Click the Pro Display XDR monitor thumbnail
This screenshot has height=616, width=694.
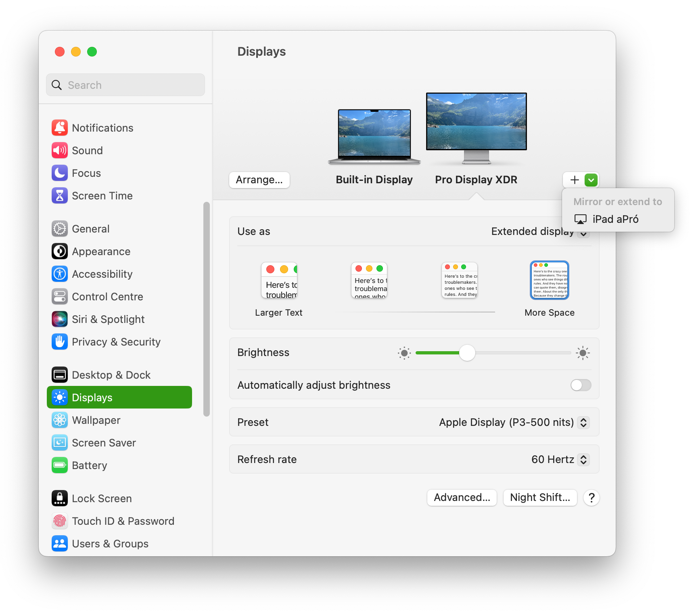coord(477,128)
